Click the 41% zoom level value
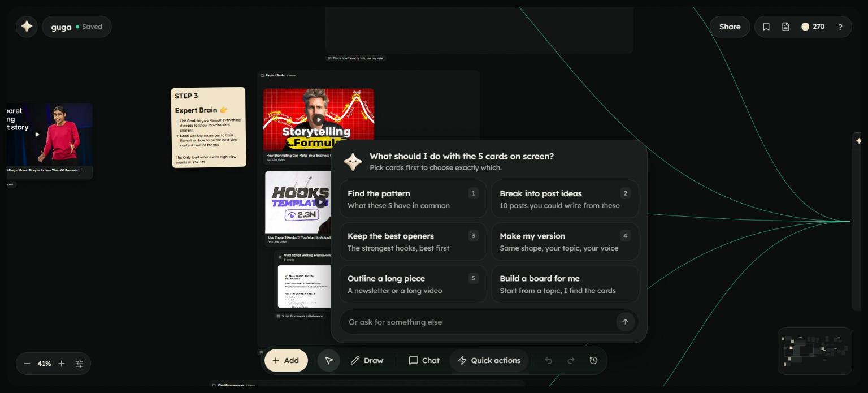This screenshot has width=868, height=393. coord(44,364)
